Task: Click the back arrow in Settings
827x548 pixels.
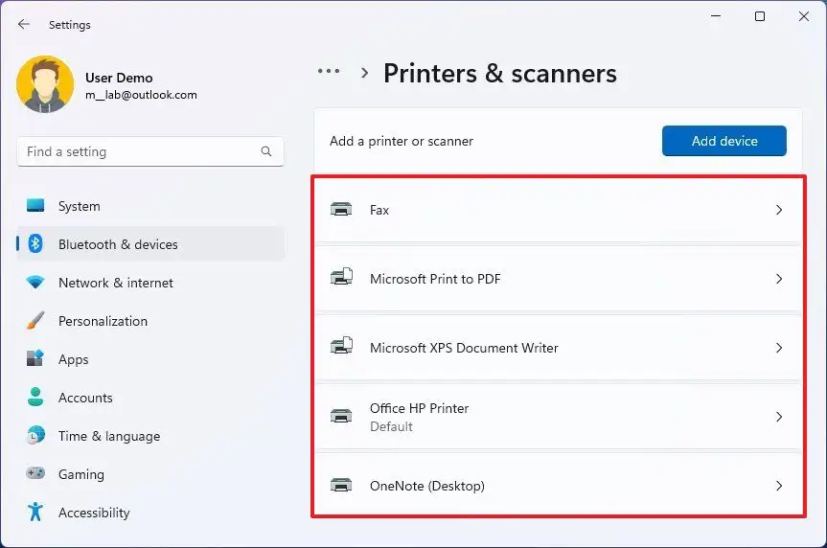Action: click(x=24, y=24)
